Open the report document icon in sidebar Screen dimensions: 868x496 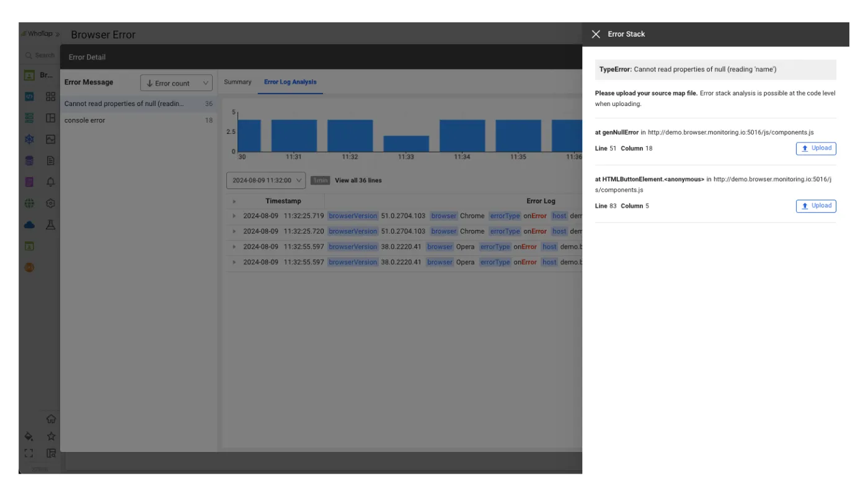click(x=51, y=161)
